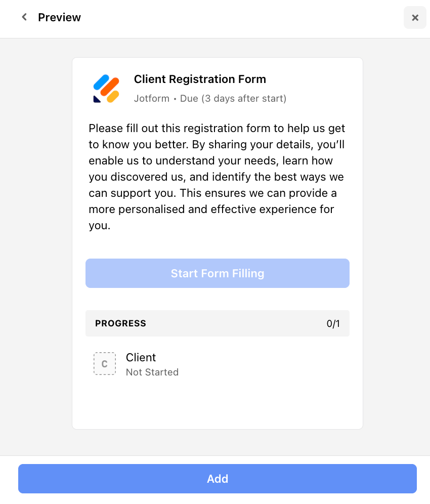Click the word 'Due' in the subtitle
430x504 pixels.
pyautogui.click(x=189, y=98)
